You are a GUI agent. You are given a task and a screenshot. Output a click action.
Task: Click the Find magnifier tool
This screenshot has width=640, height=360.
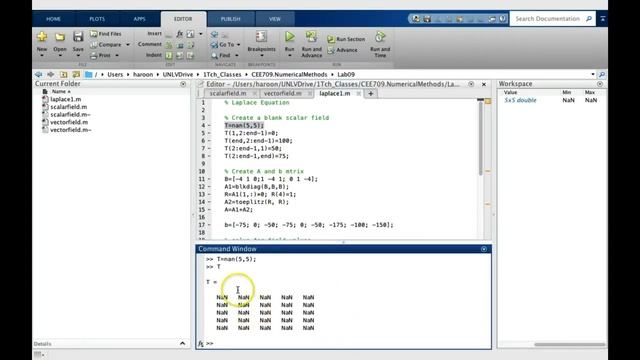(x=221, y=55)
